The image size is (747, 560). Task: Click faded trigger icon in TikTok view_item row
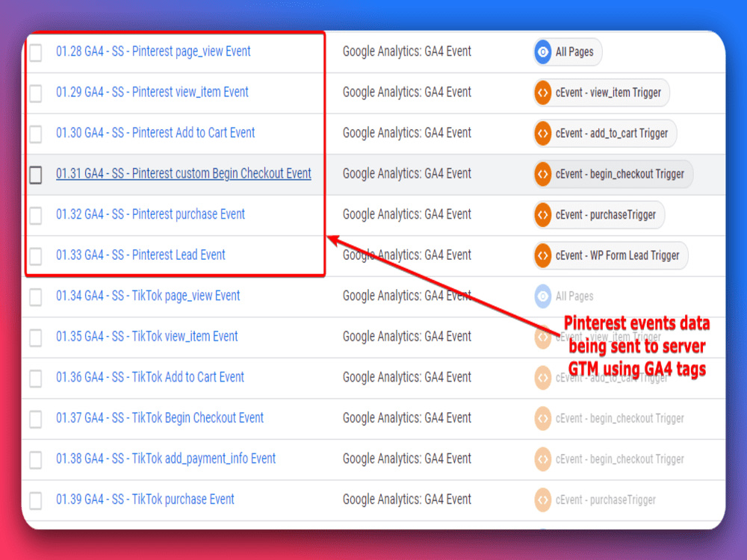(542, 337)
